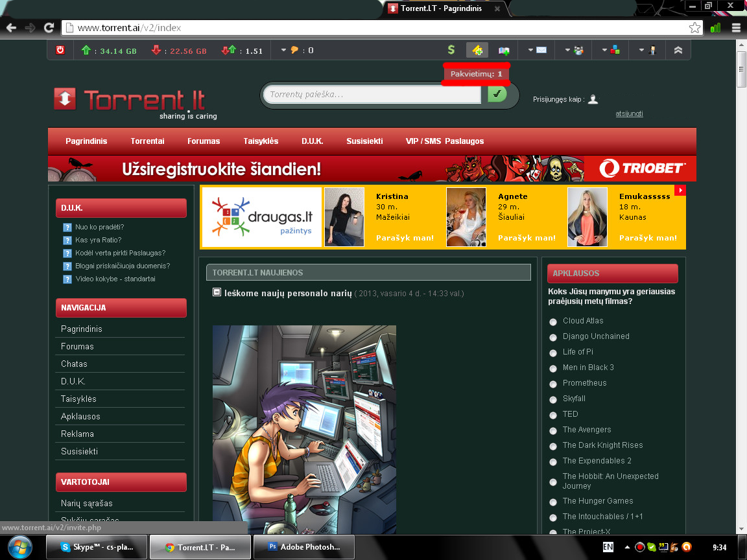Select Men in Black 3 poll option
Viewport: 747px width, 560px height.
point(553,369)
